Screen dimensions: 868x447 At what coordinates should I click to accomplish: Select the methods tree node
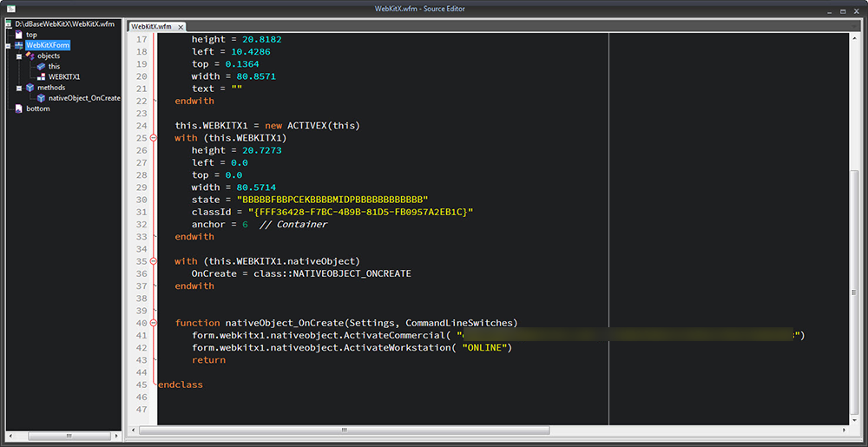[x=51, y=88]
